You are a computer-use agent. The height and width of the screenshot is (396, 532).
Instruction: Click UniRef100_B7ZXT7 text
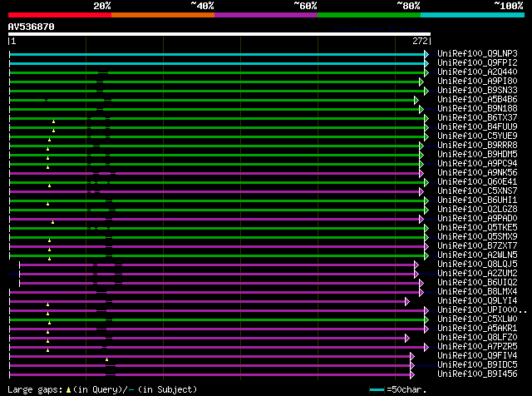pos(477,246)
